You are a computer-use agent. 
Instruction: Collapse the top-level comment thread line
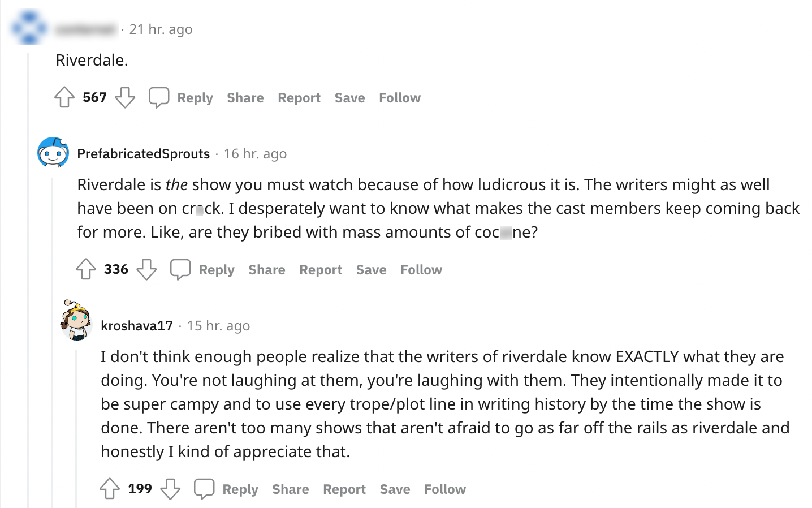coord(28,283)
